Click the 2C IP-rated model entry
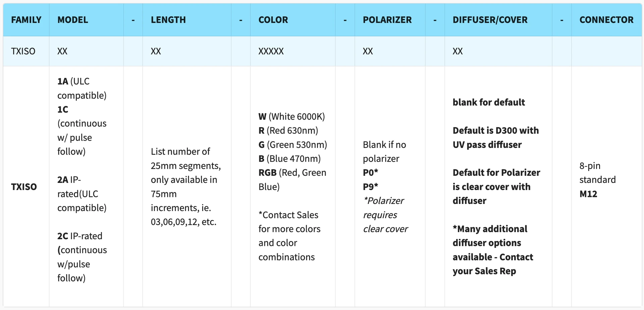This screenshot has height=310, width=644. [x=82, y=257]
